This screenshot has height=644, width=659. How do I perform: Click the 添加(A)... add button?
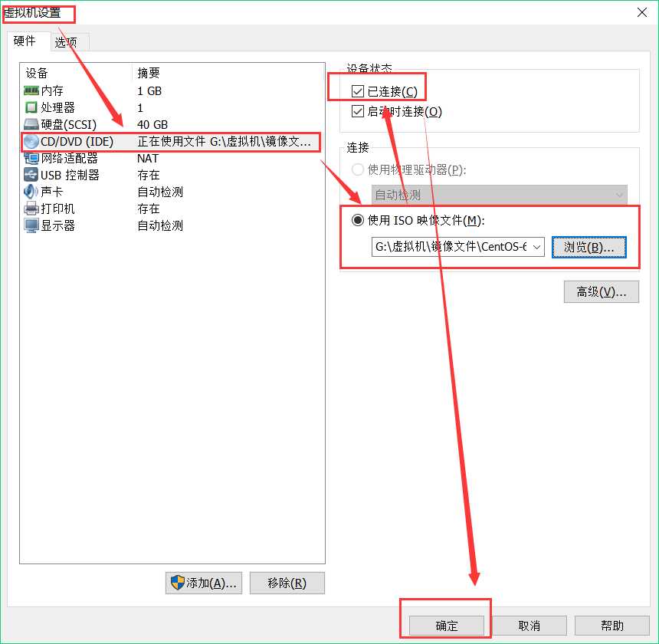point(204,583)
